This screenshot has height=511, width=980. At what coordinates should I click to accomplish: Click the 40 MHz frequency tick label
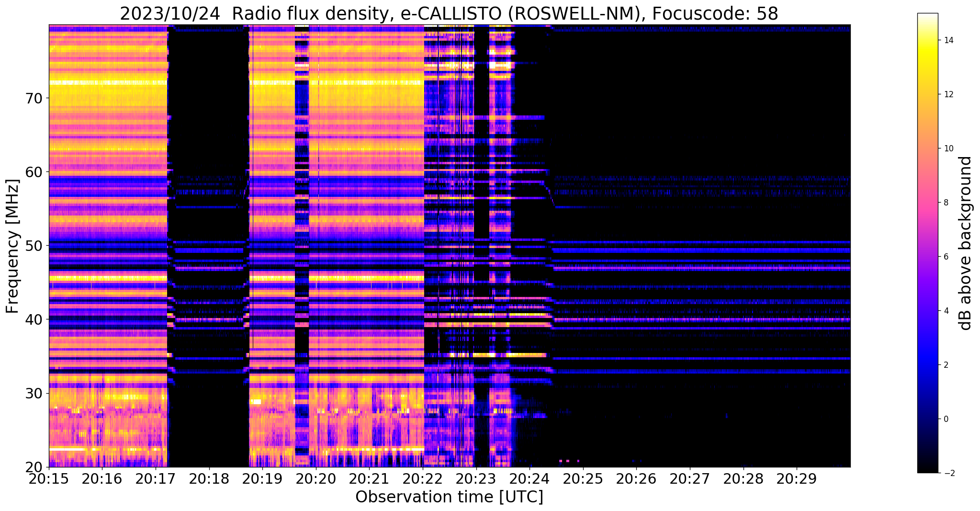pyautogui.click(x=33, y=319)
